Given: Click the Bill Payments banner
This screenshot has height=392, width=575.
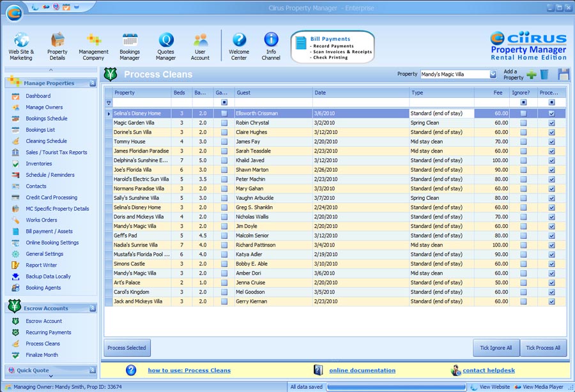Looking at the screenshot, I should 333,47.
